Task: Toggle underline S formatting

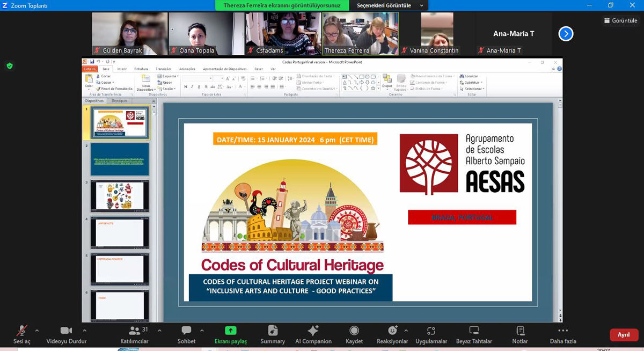Action: pyautogui.click(x=198, y=86)
